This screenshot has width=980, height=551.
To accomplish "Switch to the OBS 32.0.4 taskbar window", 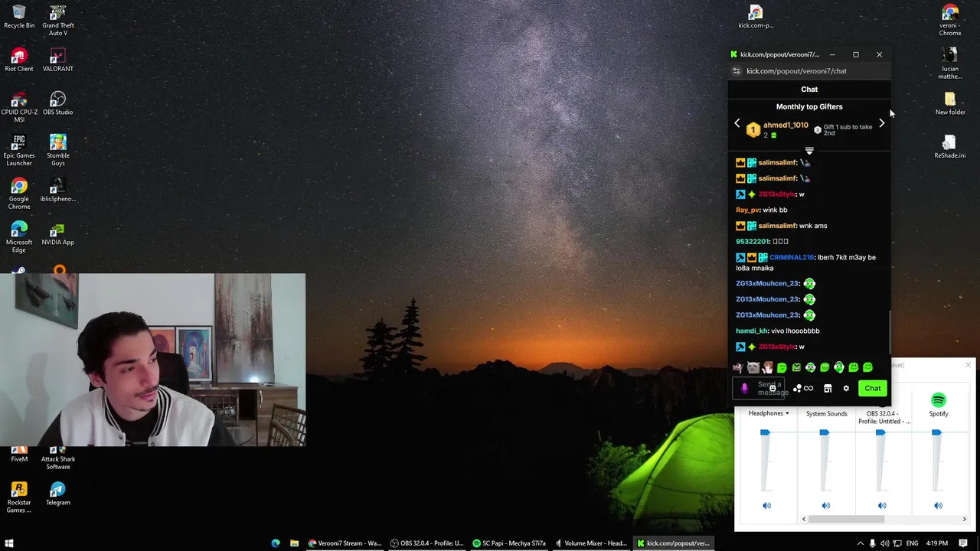I will pos(426,543).
